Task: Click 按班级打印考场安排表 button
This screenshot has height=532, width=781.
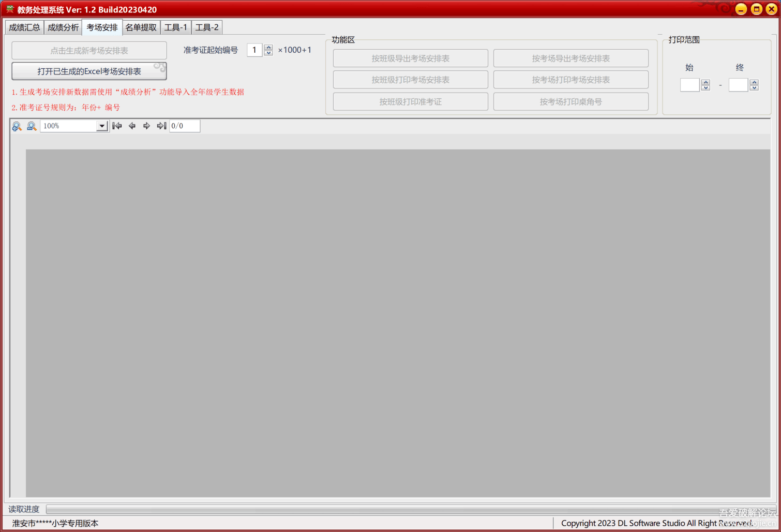Action: coord(411,80)
